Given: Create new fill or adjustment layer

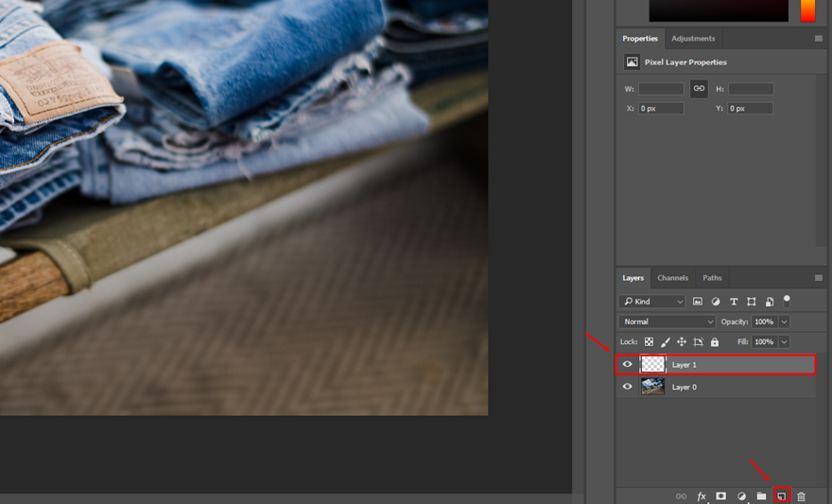Looking at the screenshot, I should click(x=741, y=496).
